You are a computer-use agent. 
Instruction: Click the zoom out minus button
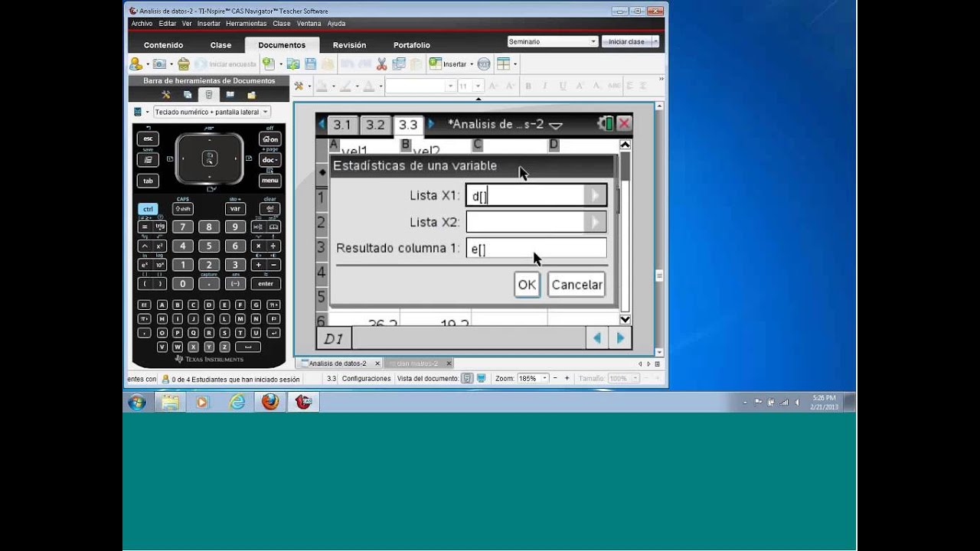pyautogui.click(x=557, y=378)
